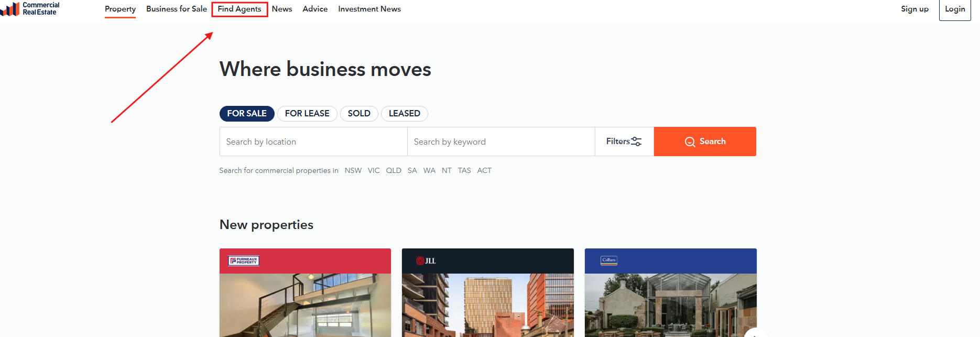Click the Colliers agency logo
This screenshot has width=980, height=337.
click(609, 260)
